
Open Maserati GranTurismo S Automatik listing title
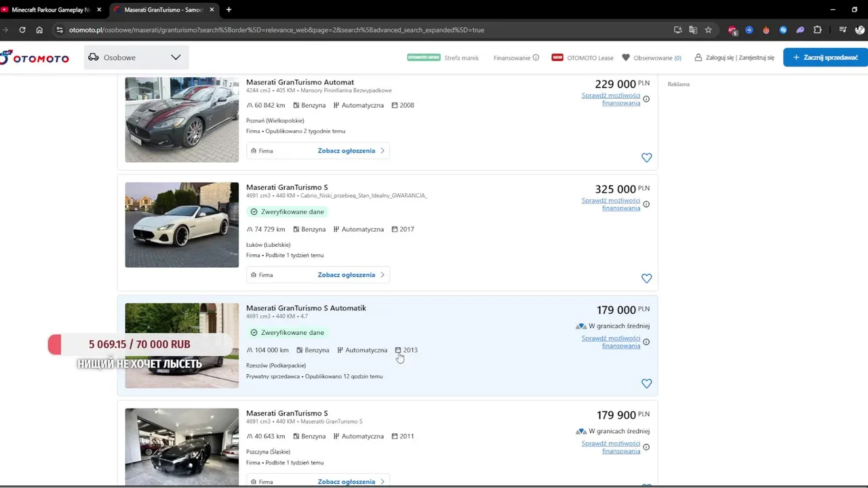tap(306, 308)
